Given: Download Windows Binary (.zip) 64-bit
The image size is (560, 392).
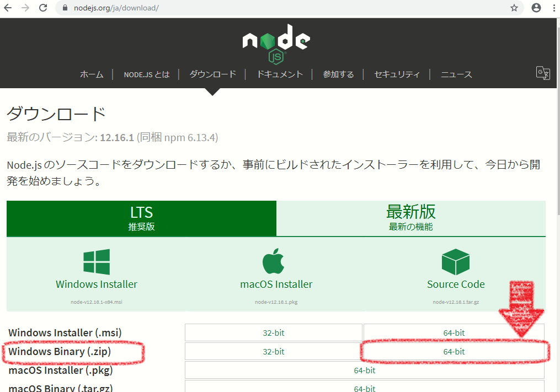Looking at the screenshot, I should (x=454, y=352).
